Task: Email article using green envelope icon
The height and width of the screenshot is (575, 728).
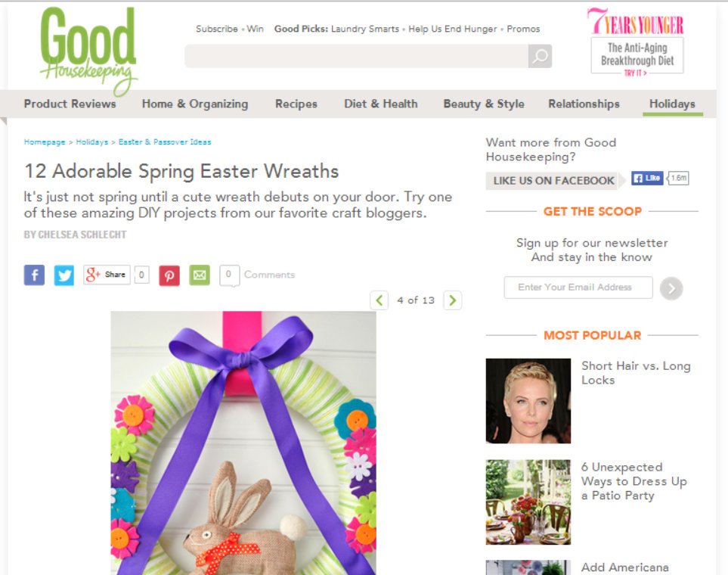Action: point(200,275)
